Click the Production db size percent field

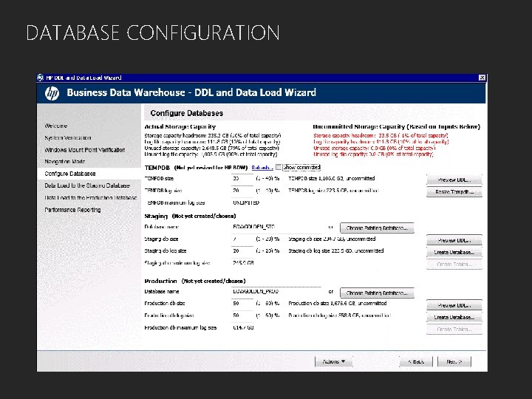coord(242,304)
